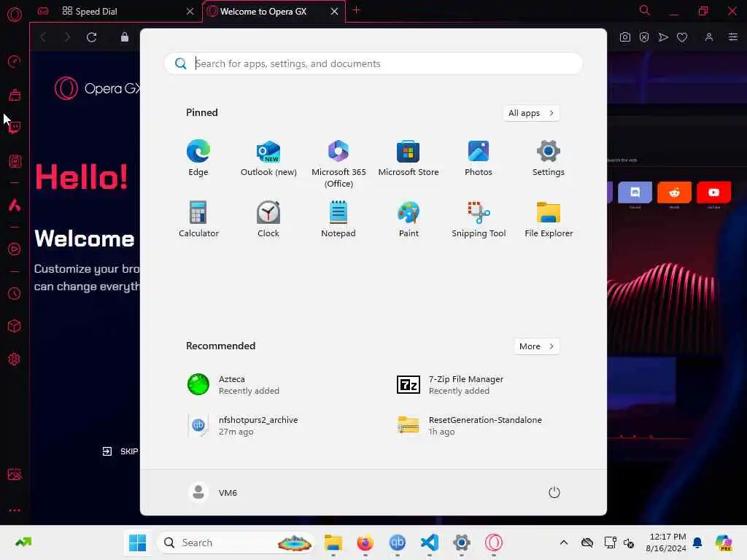This screenshot has height=560, width=747.
Task: Click taskbar Search box
Action: [x=236, y=542]
